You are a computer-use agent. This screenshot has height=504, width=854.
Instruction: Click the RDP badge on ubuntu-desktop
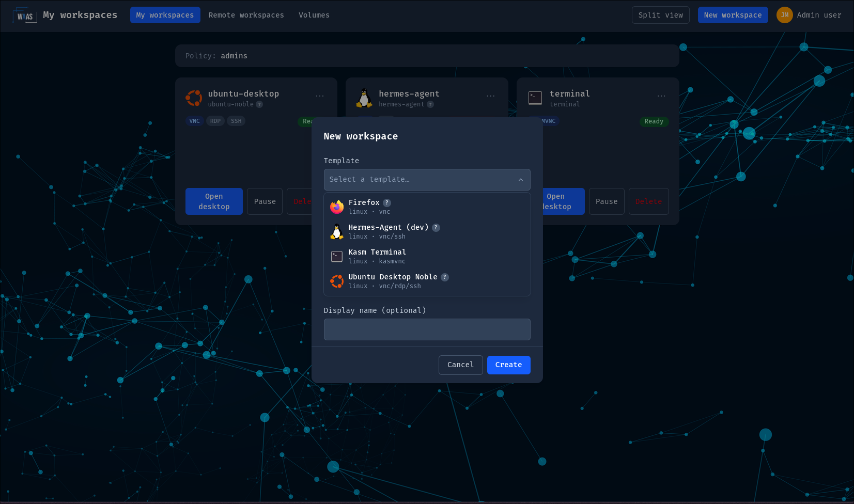click(x=215, y=121)
